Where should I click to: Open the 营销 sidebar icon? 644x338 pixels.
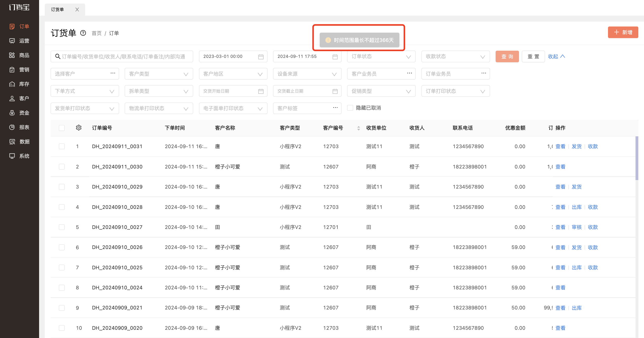(x=12, y=70)
